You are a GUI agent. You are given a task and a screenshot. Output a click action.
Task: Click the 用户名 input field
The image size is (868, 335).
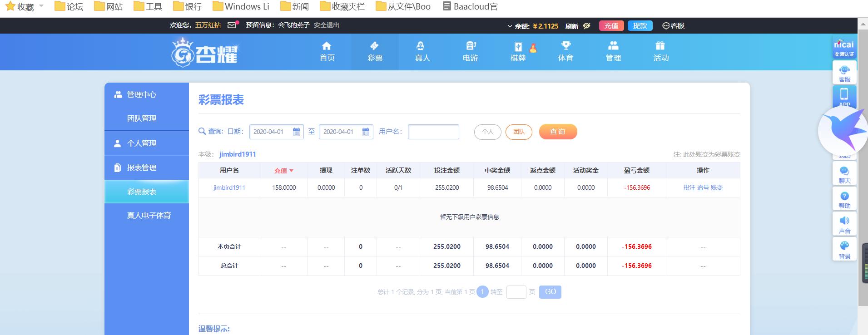point(433,132)
